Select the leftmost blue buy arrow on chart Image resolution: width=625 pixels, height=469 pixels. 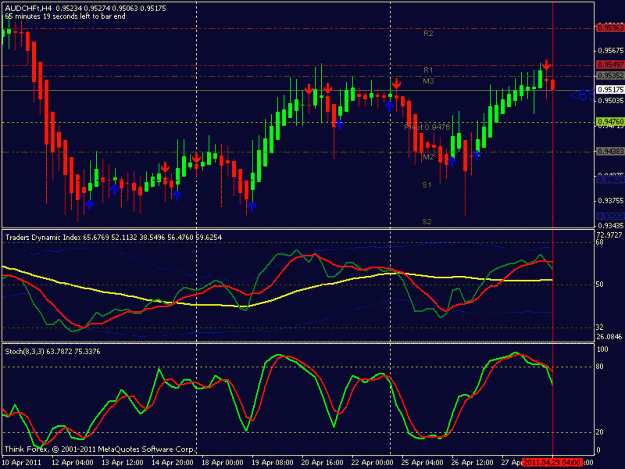coord(90,205)
